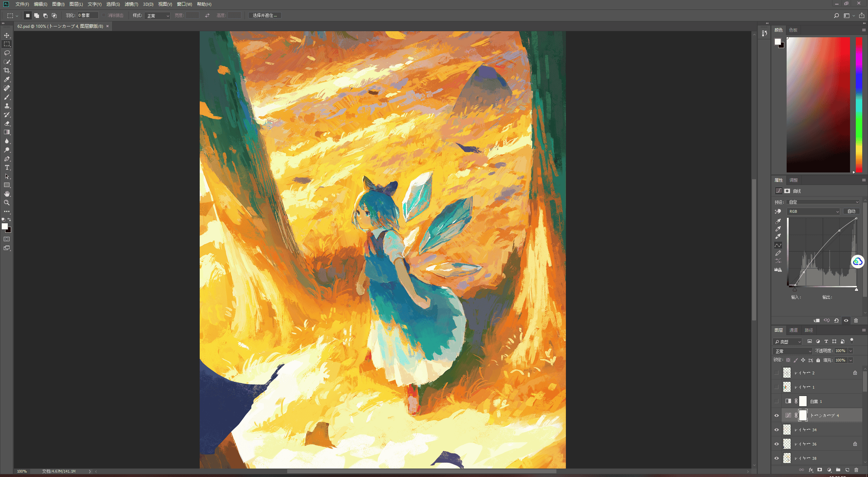This screenshot has width=868, height=477.
Task: Toggle Curves adjustment visibility in Properties panel
Action: 846,320
